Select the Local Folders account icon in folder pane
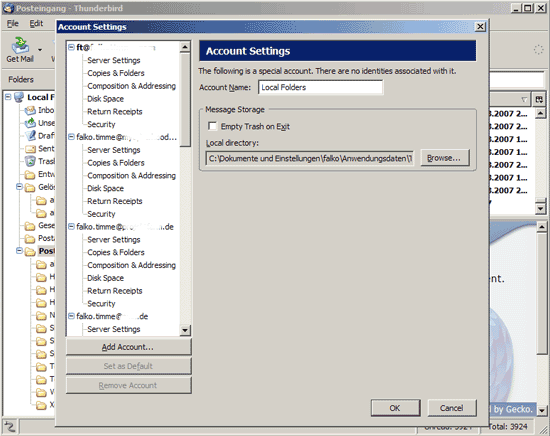The height and width of the screenshot is (436, 550). coord(19,97)
